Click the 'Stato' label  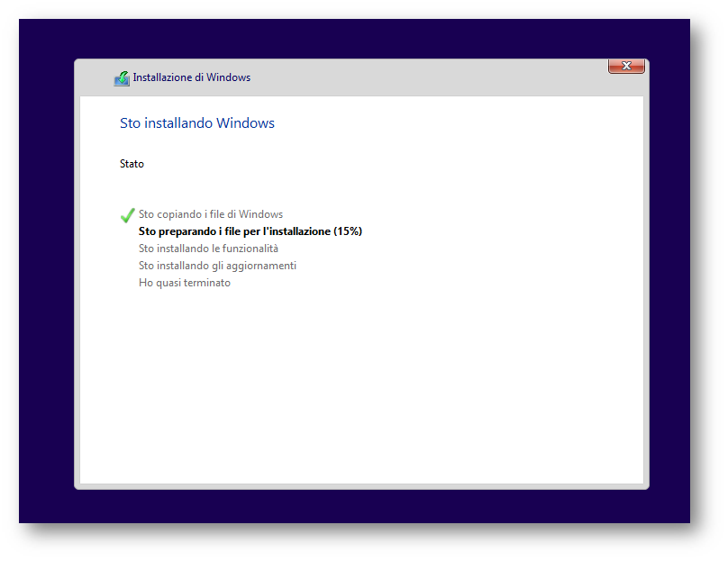click(x=132, y=164)
